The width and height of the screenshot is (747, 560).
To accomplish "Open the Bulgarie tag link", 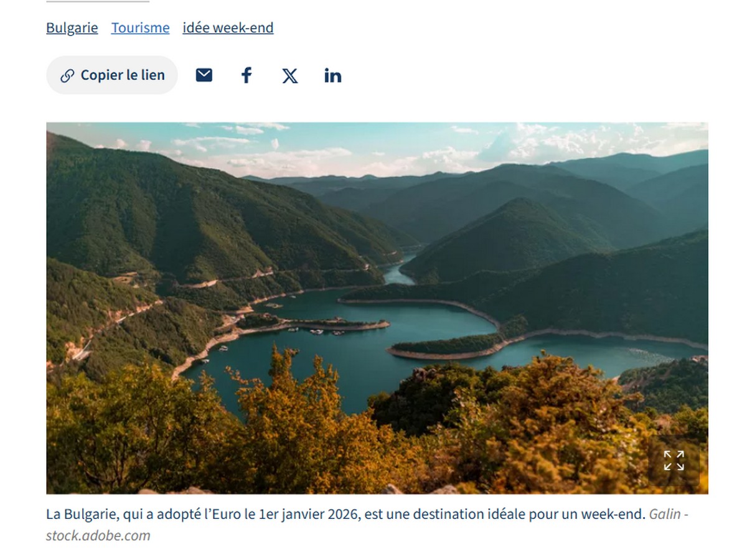I will tap(72, 28).
